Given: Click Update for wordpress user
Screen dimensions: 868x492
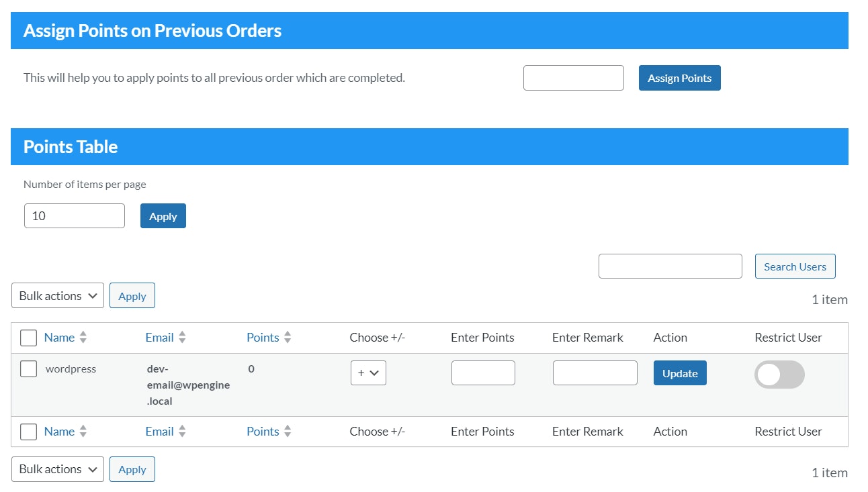Looking at the screenshot, I should [680, 373].
